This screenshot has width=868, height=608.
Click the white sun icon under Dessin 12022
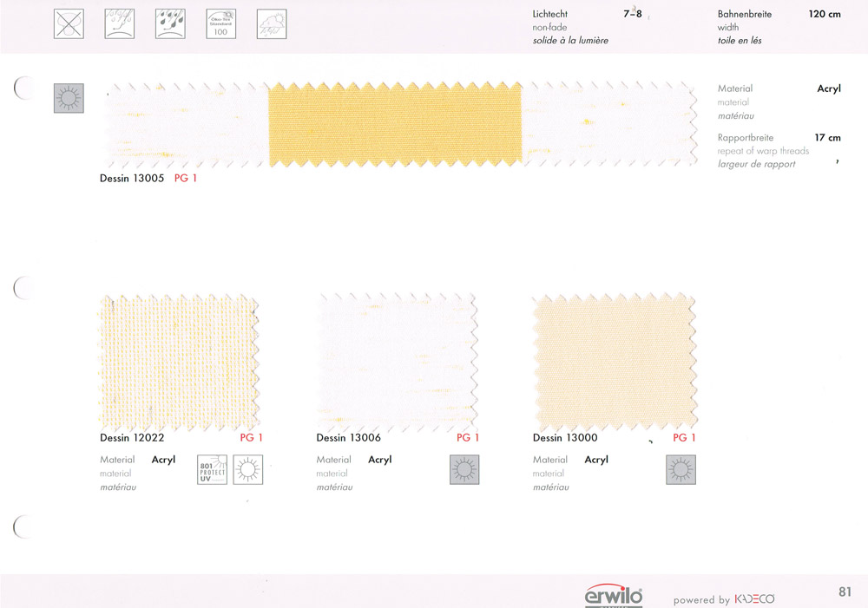click(248, 470)
